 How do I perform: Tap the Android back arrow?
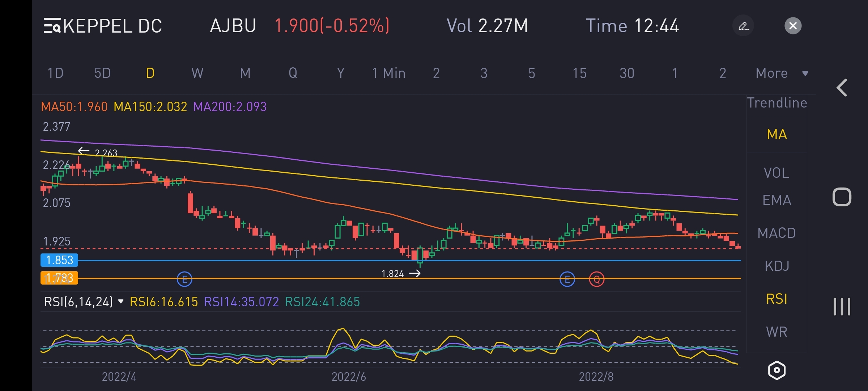point(842,88)
